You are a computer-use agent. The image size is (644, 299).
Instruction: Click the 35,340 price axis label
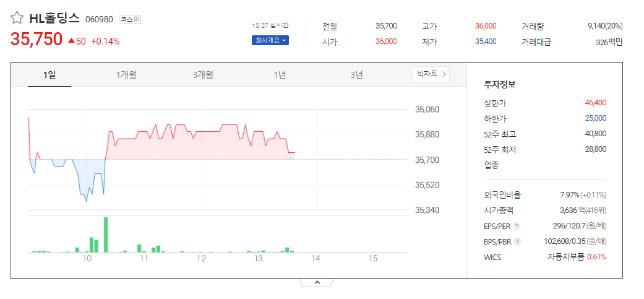(427, 210)
